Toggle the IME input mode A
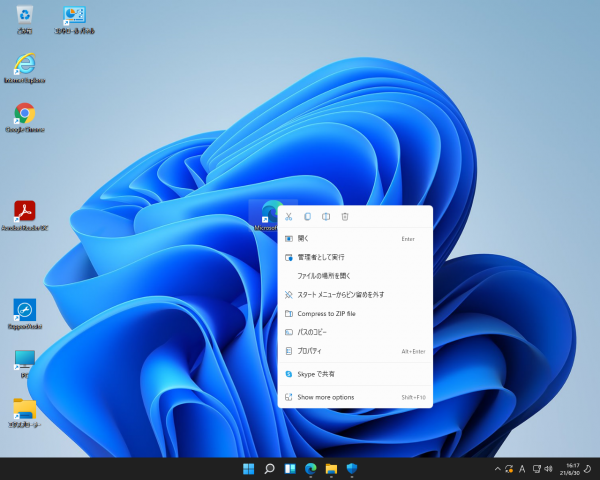 pyautogui.click(x=522, y=469)
